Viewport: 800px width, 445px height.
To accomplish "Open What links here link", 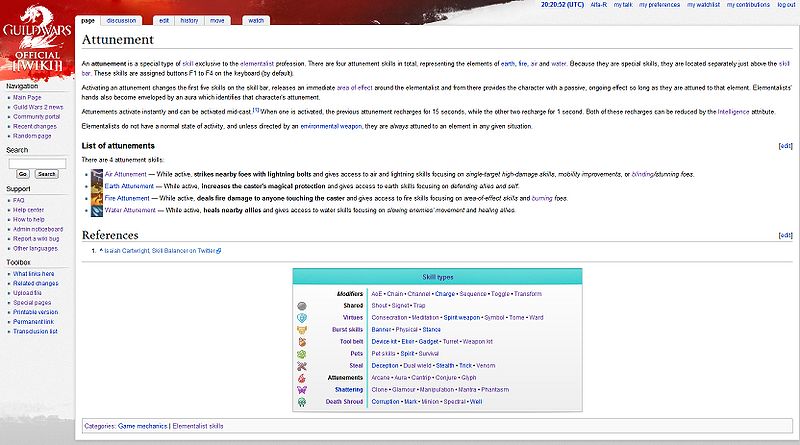I will pos(34,274).
